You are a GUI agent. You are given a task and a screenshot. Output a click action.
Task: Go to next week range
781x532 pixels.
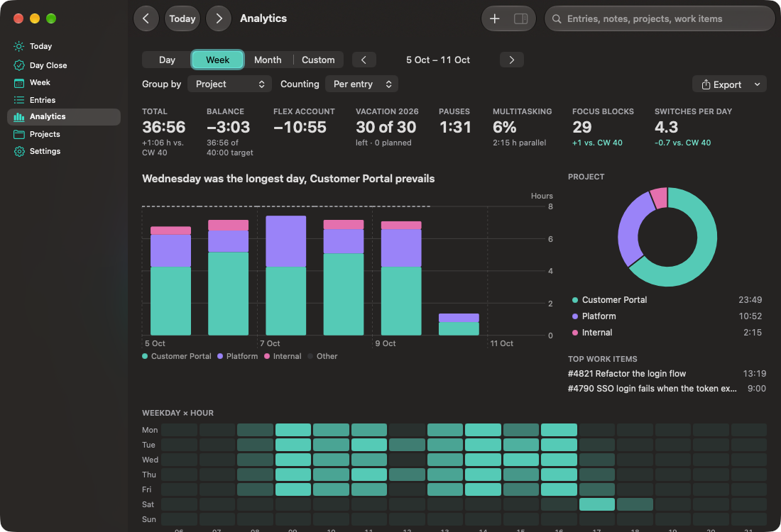(x=511, y=60)
